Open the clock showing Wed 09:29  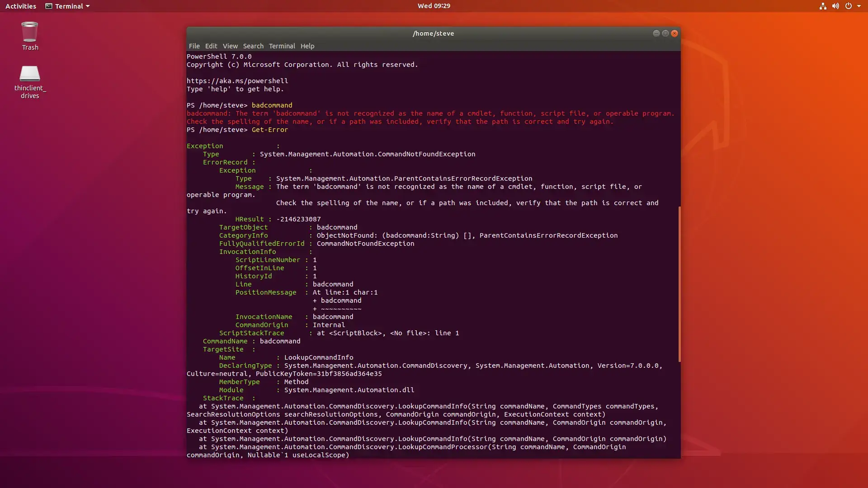tap(434, 6)
